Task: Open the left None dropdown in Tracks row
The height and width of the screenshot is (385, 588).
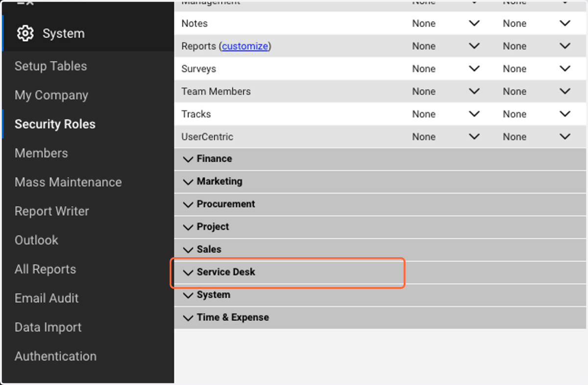Action: [x=445, y=114]
